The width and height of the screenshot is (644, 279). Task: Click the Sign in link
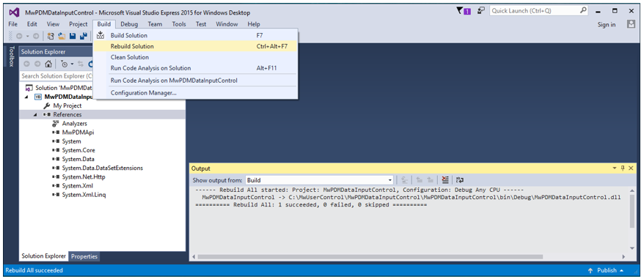[607, 25]
